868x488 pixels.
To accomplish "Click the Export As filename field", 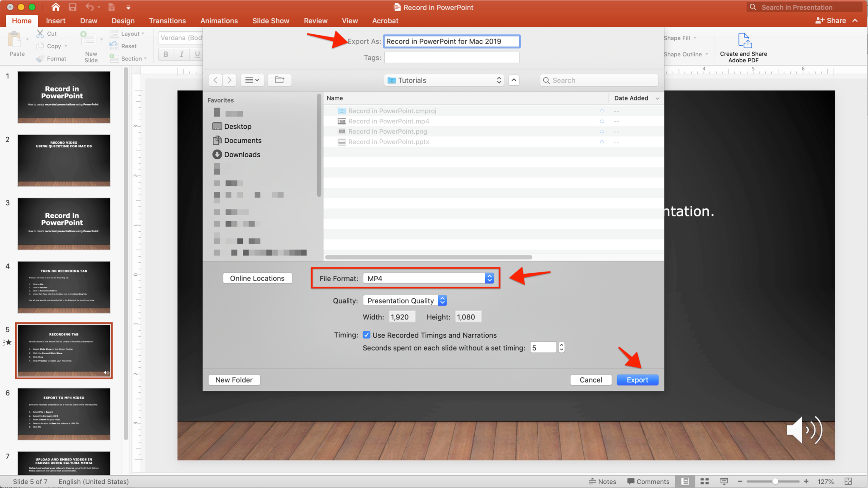I will 452,42.
